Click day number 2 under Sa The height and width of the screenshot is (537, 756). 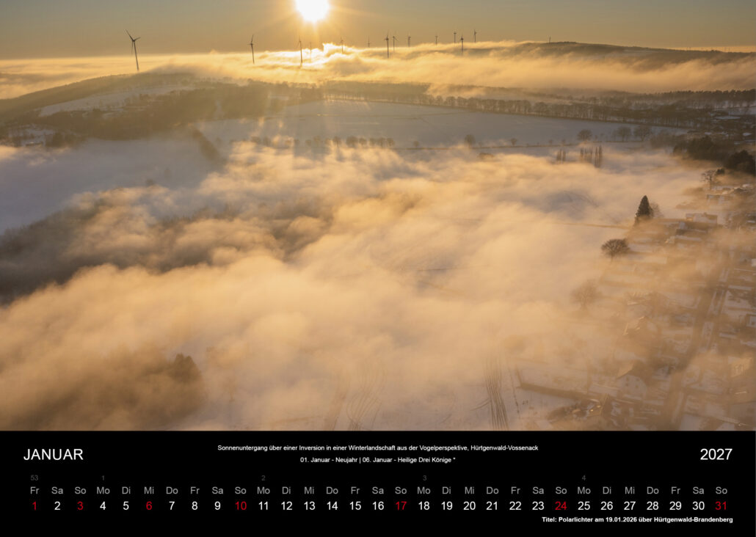[x=57, y=505]
